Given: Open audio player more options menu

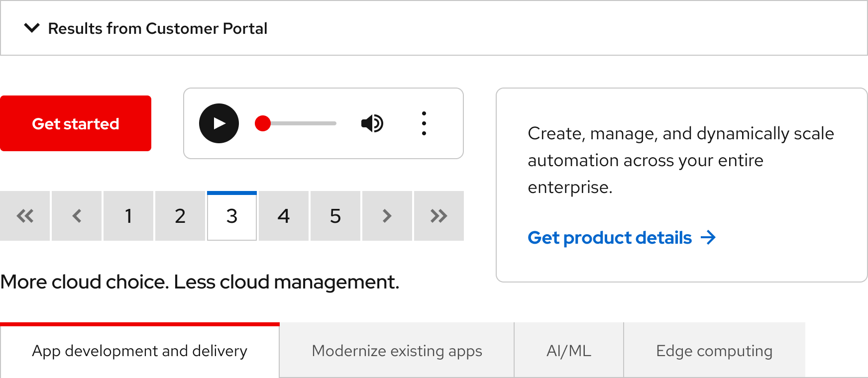Looking at the screenshot, I should [424, 123].
